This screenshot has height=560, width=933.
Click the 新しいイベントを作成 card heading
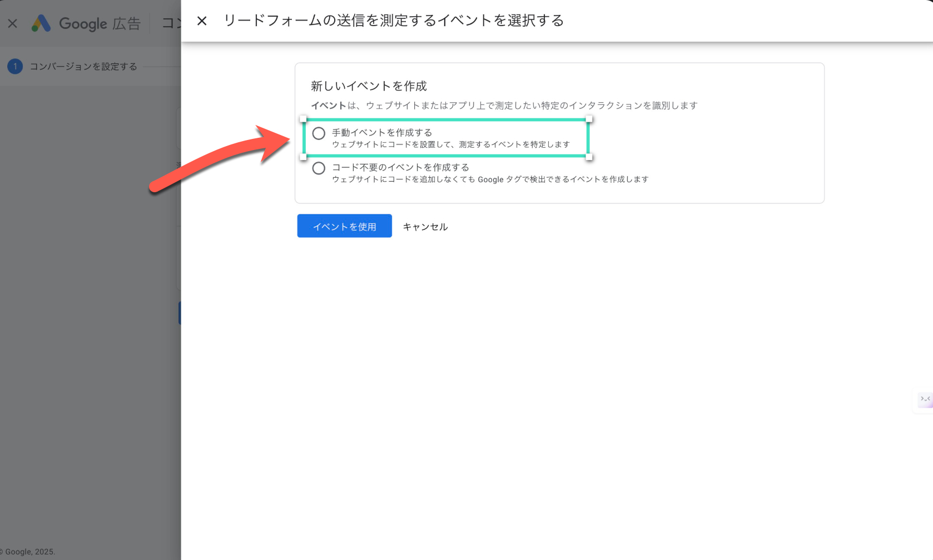pyautogui.click(x=369, y=86)
